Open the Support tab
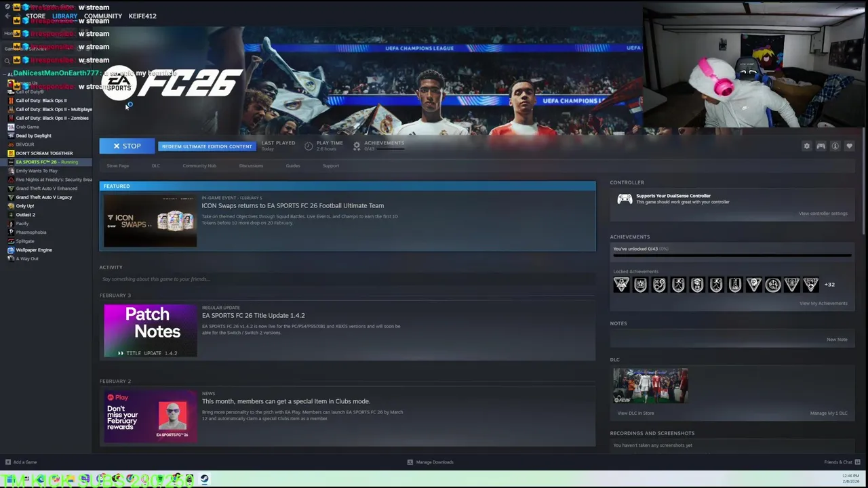 pos(331,165)
